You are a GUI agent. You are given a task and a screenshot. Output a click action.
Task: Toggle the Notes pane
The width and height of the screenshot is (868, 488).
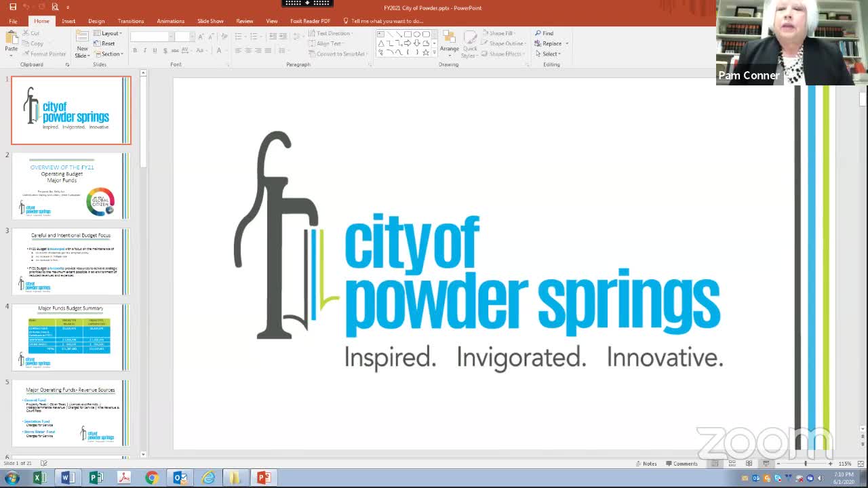[646, 464]
